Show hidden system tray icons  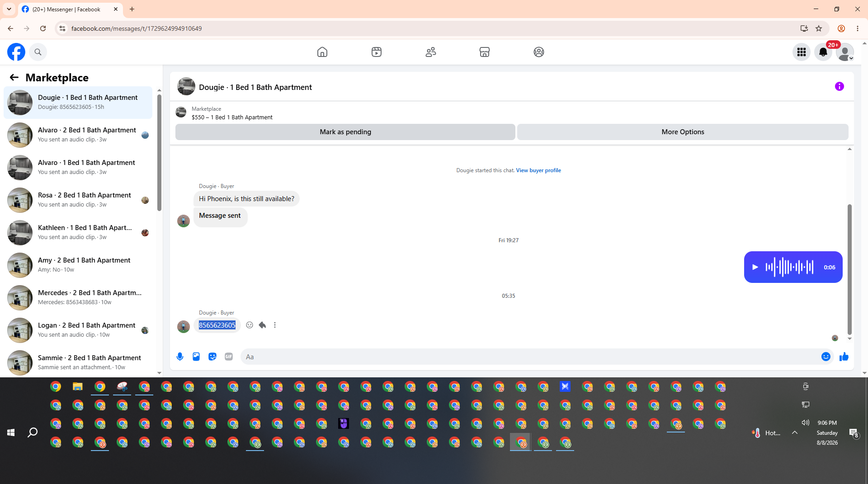click(x=795, y=432)
